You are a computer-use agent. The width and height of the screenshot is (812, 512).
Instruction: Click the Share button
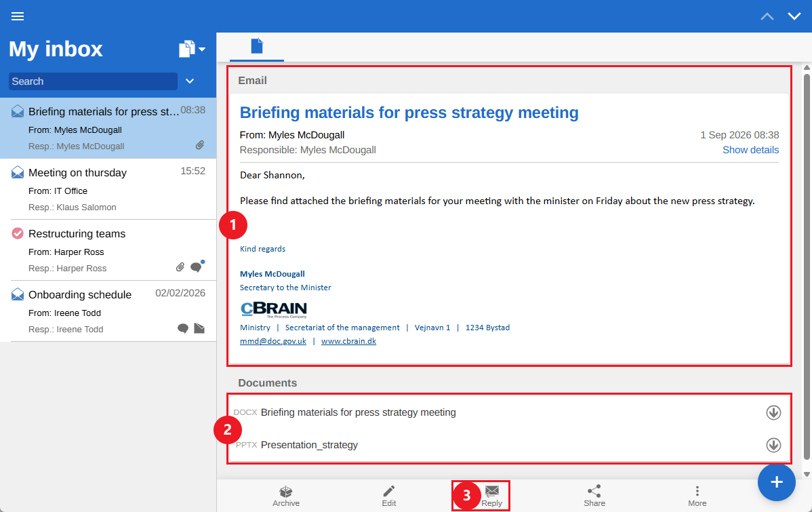pos(594,496)
